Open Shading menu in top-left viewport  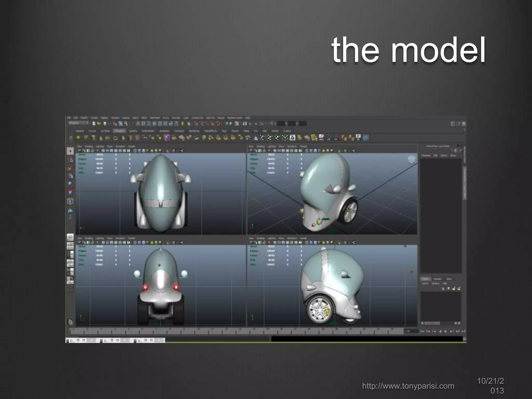(x=89, y=147)
